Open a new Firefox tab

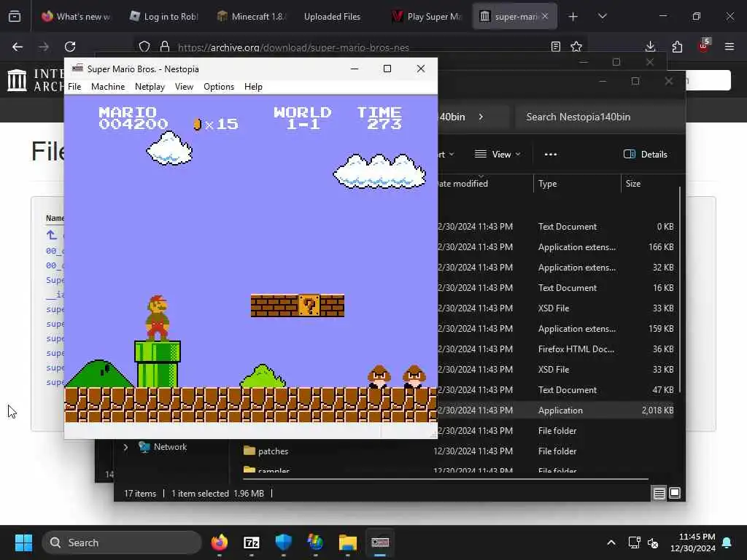pyautogui.click(x=573, y=16)
